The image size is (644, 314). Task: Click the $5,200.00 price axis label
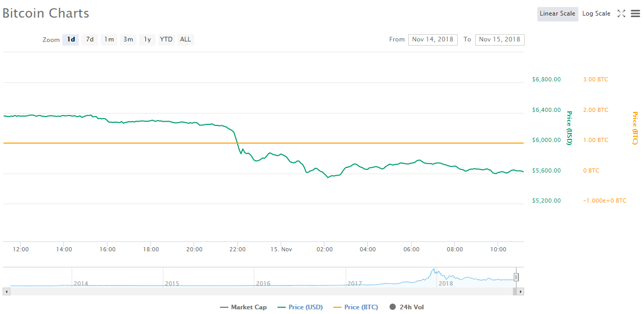coord(546,201)
